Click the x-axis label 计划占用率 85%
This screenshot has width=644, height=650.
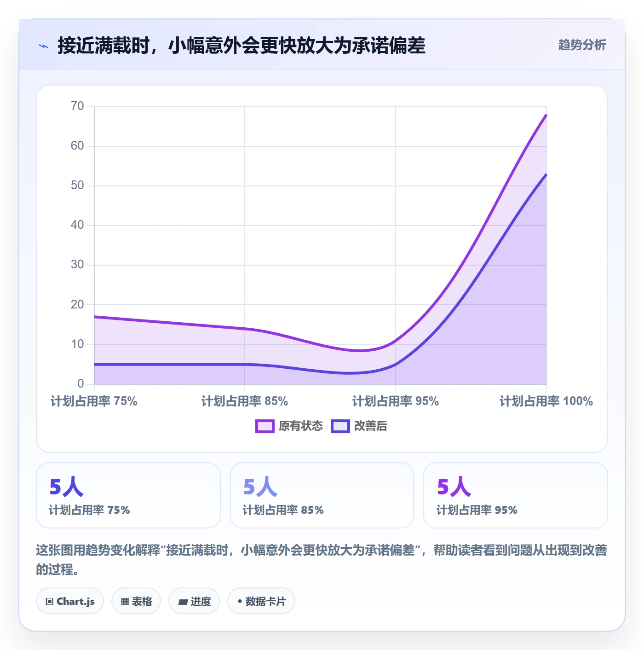(x=245, y=401)
